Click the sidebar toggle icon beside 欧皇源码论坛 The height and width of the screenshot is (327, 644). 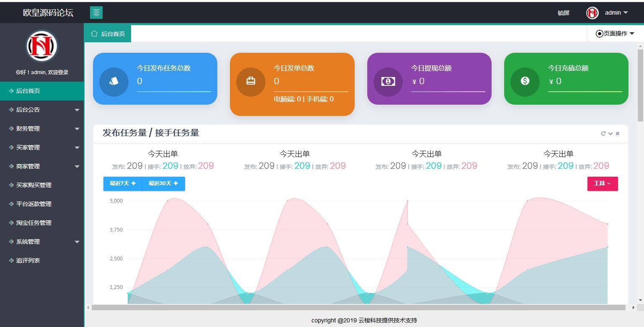tap(96, 13)
